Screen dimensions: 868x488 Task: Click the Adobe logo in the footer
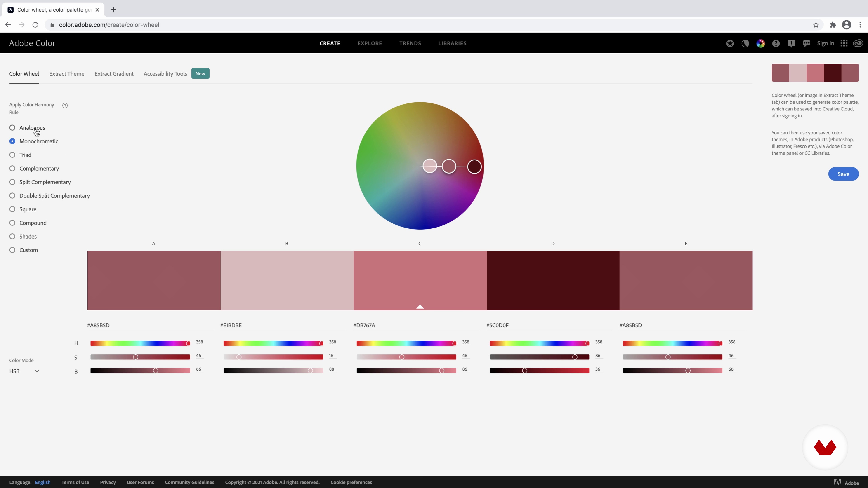[x=846, y=483]
